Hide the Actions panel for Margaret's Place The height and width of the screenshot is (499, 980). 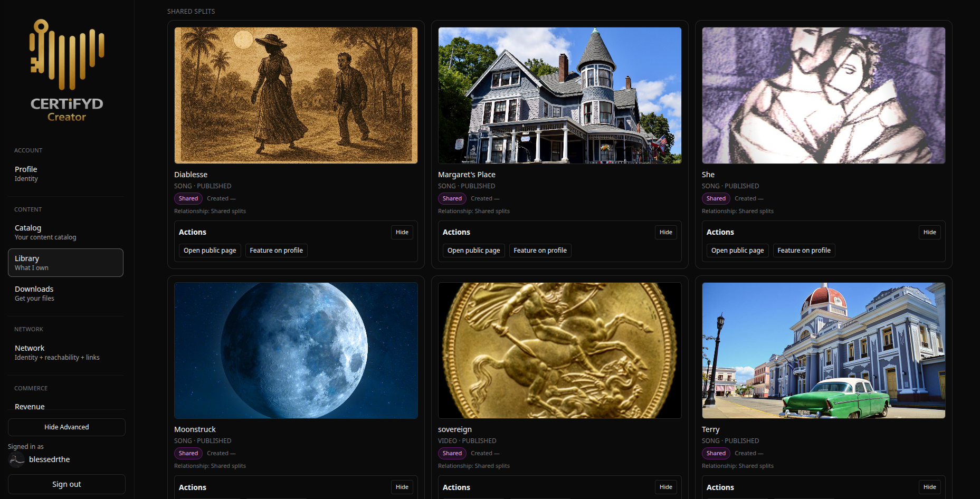(x=666, y=232)
